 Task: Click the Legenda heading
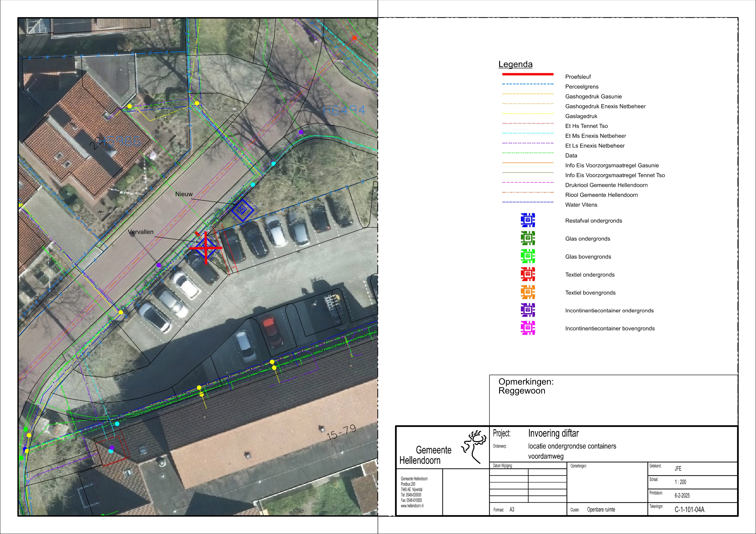[515, 64]
